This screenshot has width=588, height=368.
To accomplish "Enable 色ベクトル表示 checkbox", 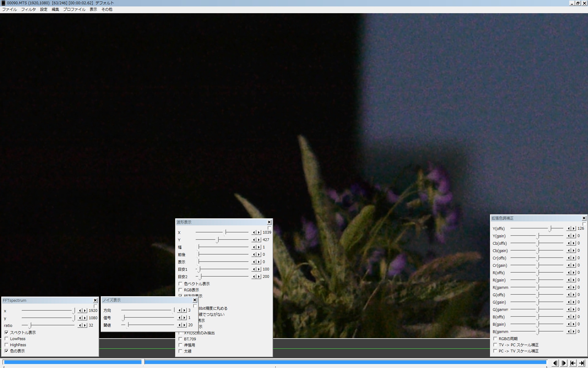I will 180,284.
